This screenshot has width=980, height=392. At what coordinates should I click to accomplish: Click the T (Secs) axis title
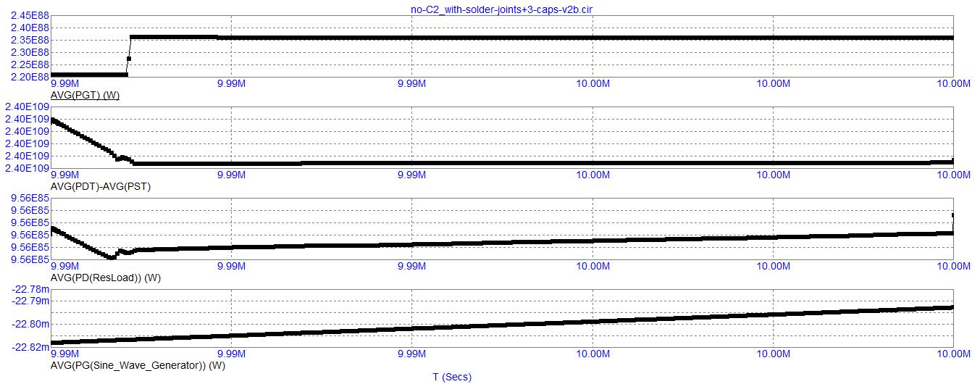pyautogui.click(x=452, y=377)
